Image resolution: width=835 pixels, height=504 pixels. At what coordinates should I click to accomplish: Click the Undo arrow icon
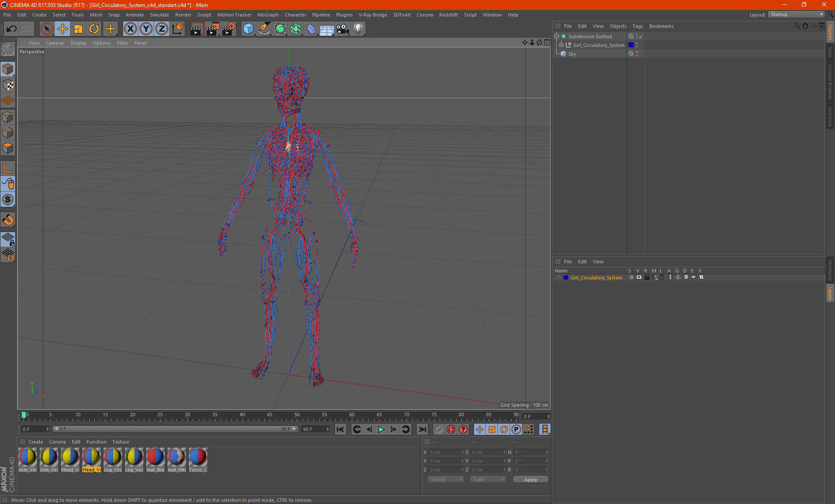click(12, 29)
